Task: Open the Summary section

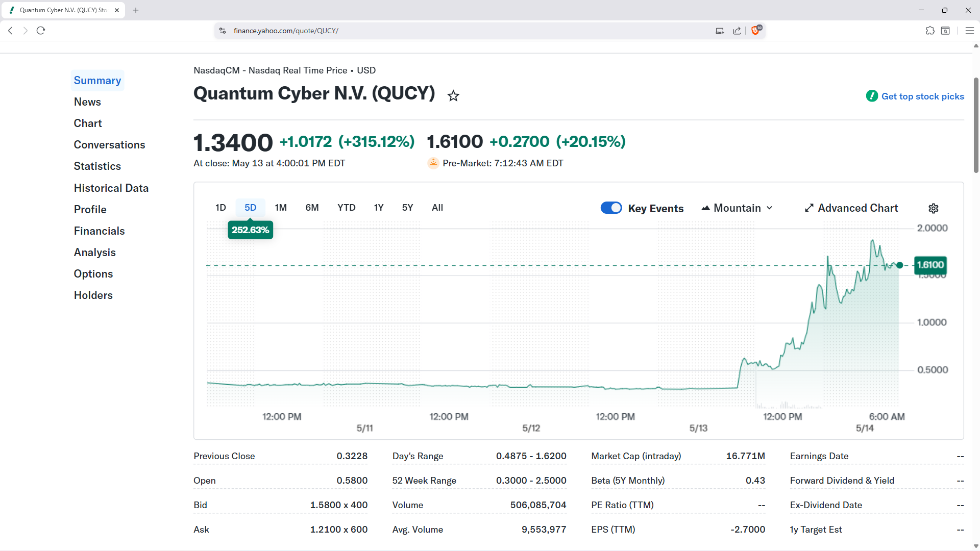Action: click(97, 81)
